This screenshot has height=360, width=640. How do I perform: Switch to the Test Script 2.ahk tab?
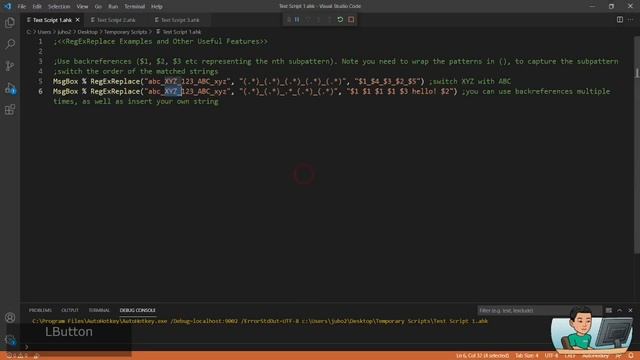pos(116,20)
